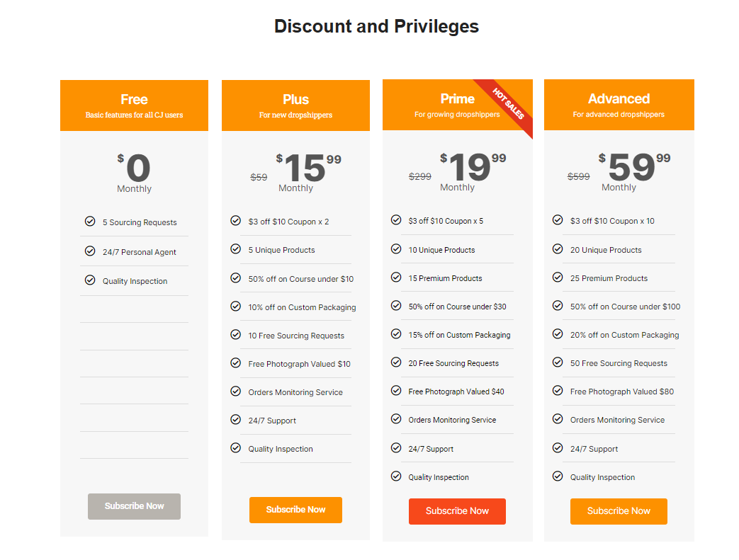
Task: Select the Free plan header
Action: tap(134, 105)
